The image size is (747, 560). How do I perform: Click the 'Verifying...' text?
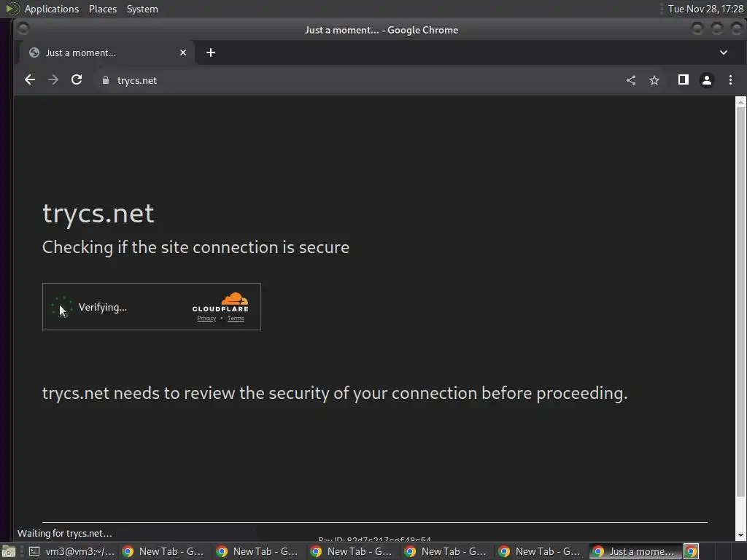point(102,307)
